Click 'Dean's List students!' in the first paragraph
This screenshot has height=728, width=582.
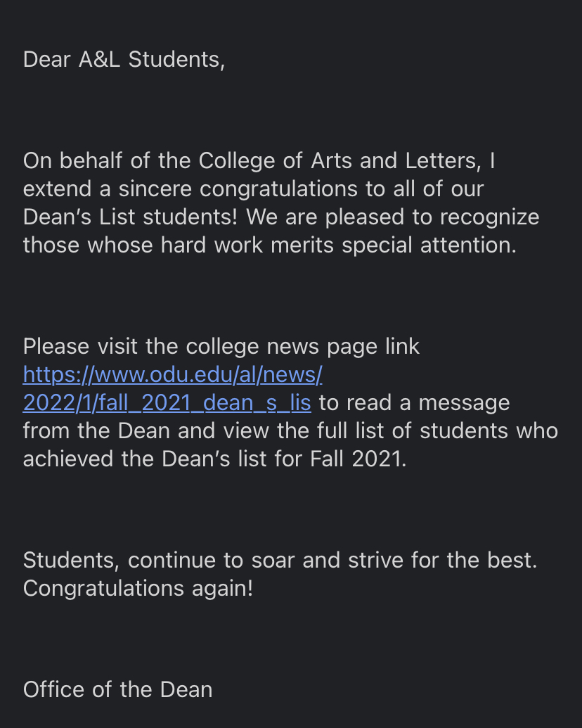pos(131,217)
